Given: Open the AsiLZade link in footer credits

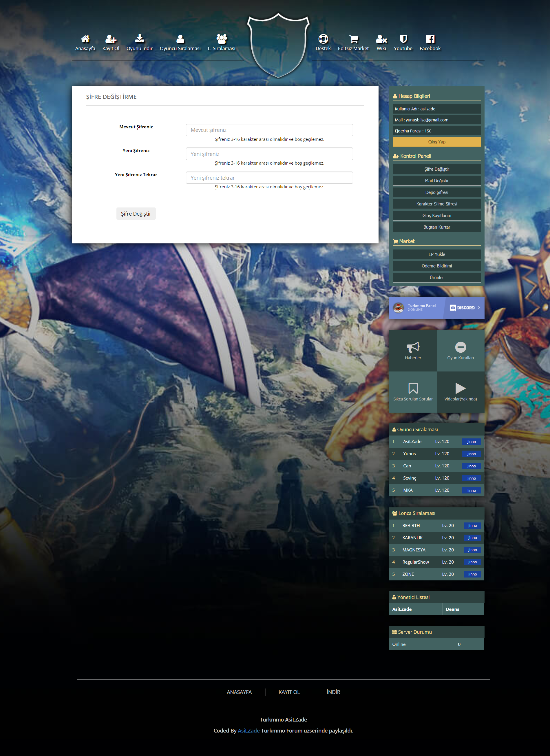Looking at the screenshot, I should [248, 730].
